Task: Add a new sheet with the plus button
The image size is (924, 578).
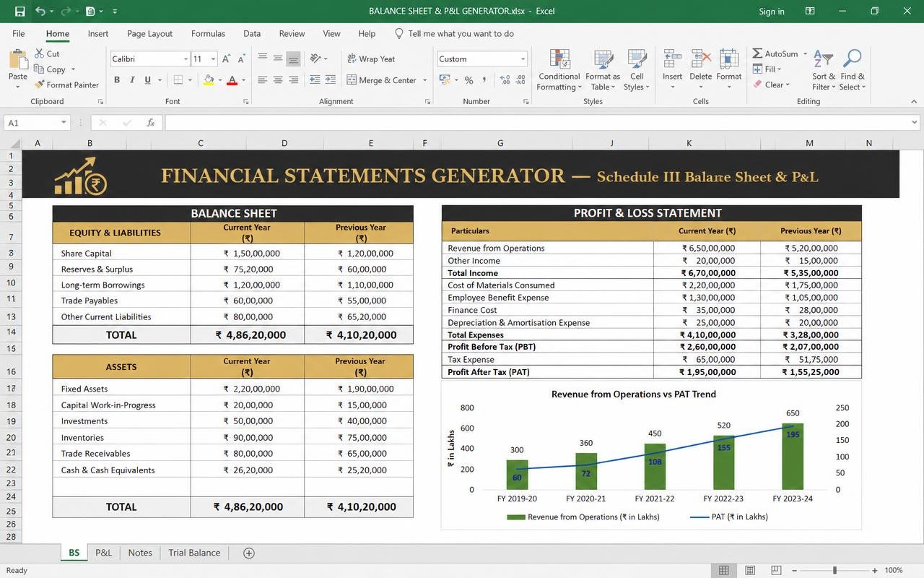Action: tap(249, 553)
